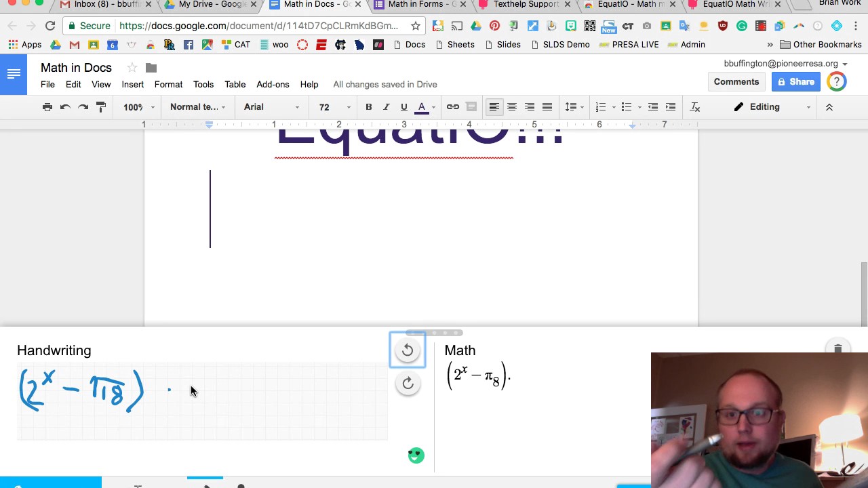
Task: Click the green smiley face icon
Action: tap(416, 455)
